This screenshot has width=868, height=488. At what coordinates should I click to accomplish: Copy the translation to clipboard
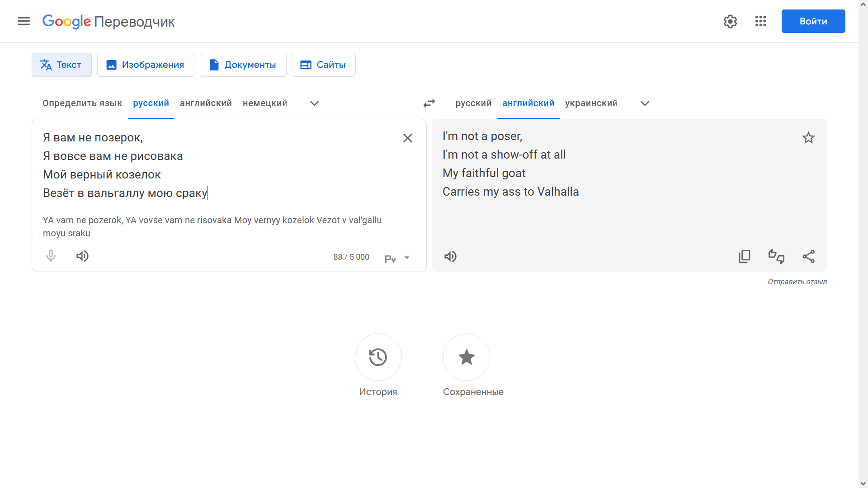(744, 257)
